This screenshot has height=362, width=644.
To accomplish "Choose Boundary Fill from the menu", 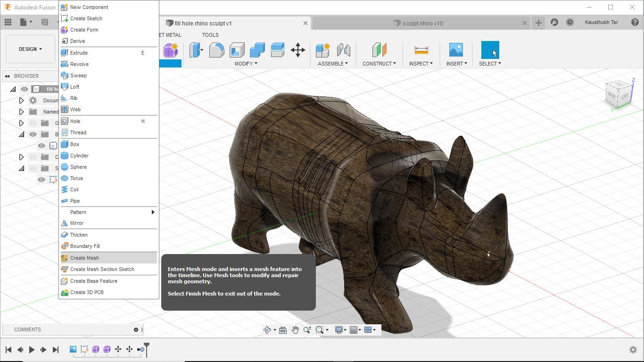I will (108, 246).
